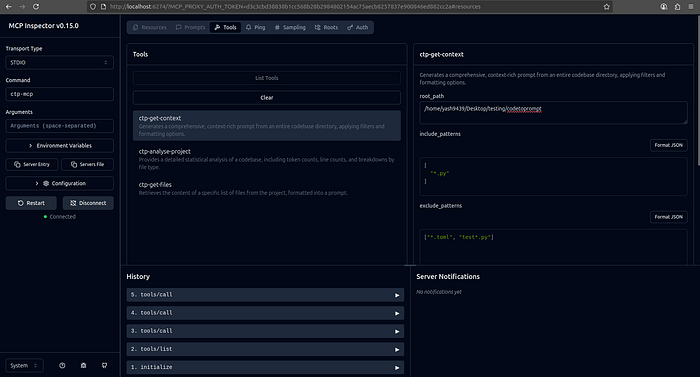Click the MCP Inspector v0.15.0 title
The width and height of the screenshot is (700, 377).
click(43, 26)
